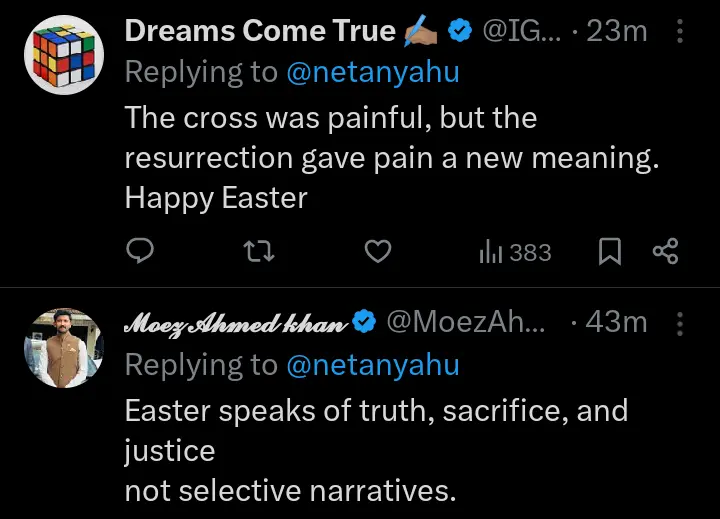This screenshot has height=519, width=720.
Task: Share the Dreams Come True tweet
Action: (665, 252)
